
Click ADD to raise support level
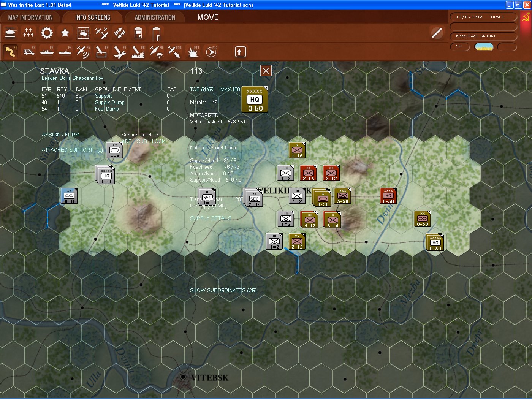tap(127, 141)
